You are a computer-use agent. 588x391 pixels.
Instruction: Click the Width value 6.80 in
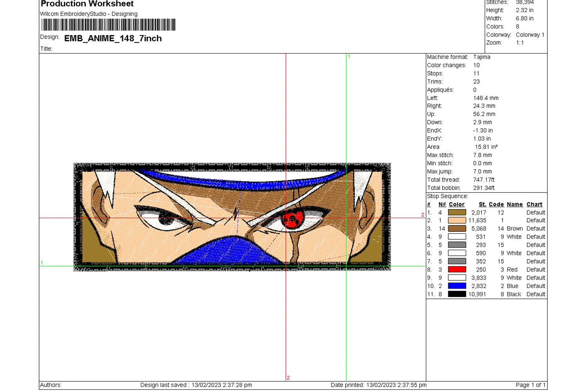click(x=525, y=18)
